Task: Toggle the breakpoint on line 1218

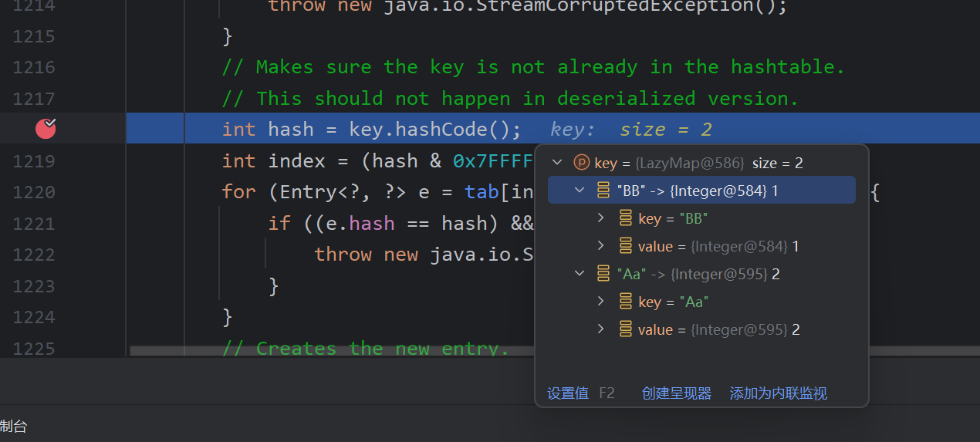Action: 46,129
